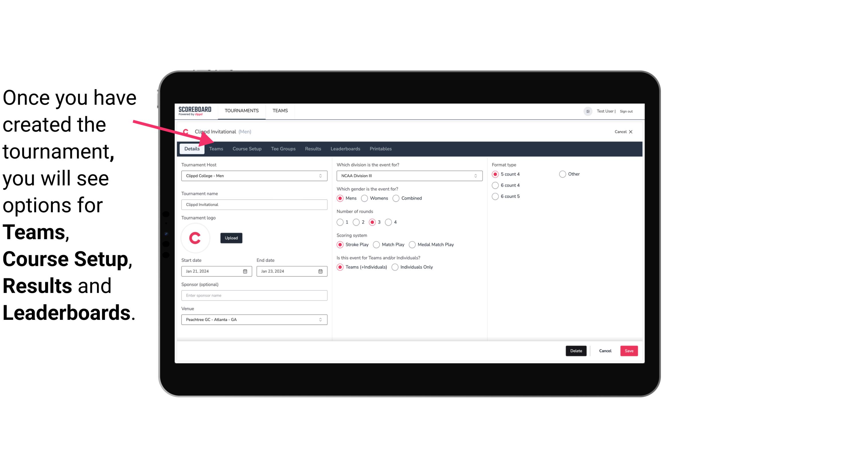This screenshot has width=868, height=467.
Task: Click the Delete tournament button
Action: pyautogui.click(x=575, y=350)
